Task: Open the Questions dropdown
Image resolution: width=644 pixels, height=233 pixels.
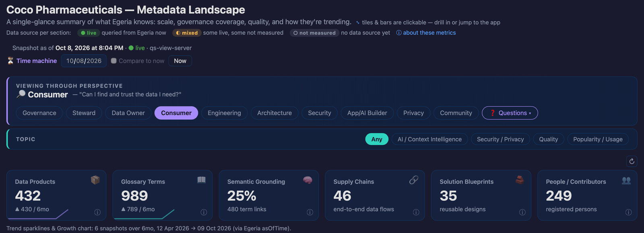Action: point(510,113)
